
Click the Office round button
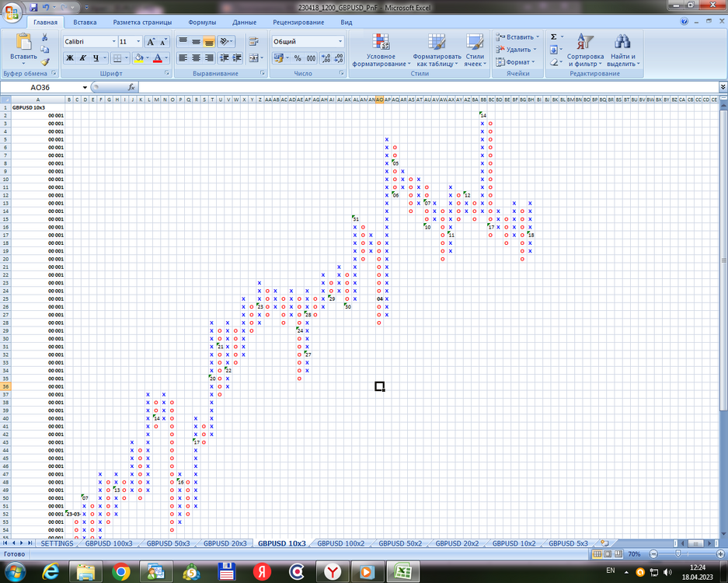pyautogui.click(x=12, y=12)
